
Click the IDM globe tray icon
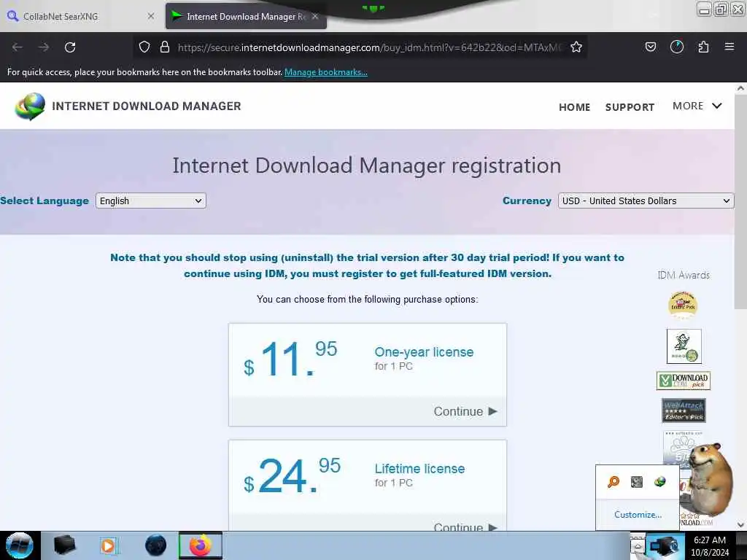click(x=659, y=482)
